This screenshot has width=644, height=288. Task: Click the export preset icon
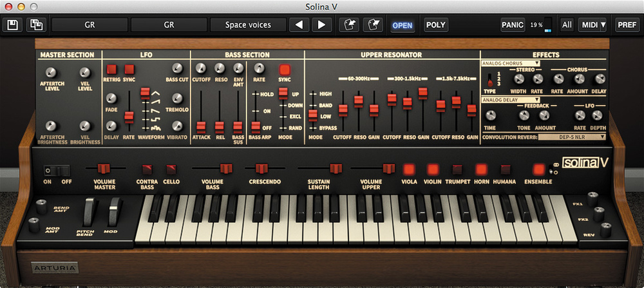click(373, 25)
